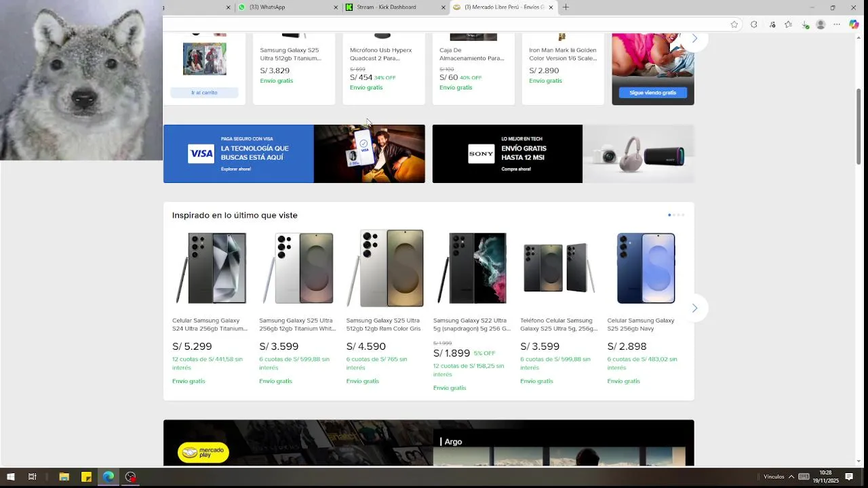Open the browser extensions icon
The height and width of the screenshot is (488, 868).
(x=753, y=24)
